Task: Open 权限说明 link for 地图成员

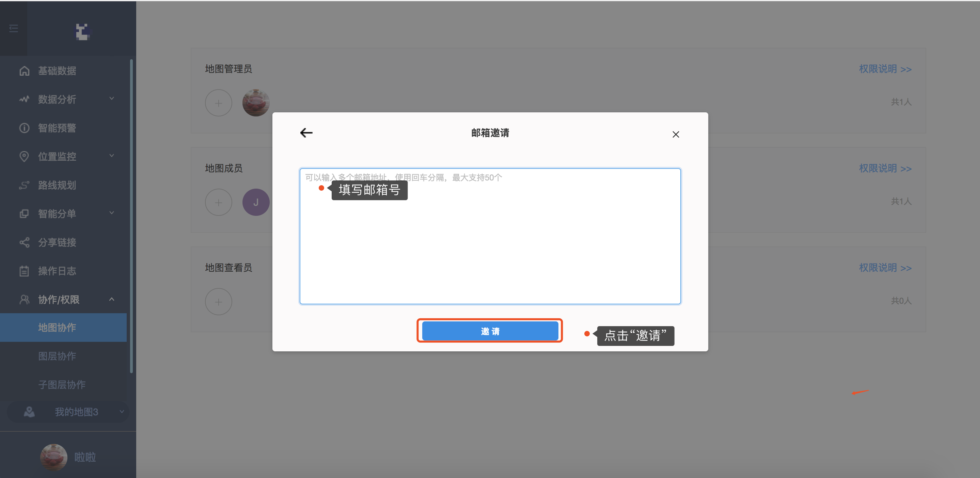Action: 885,168
